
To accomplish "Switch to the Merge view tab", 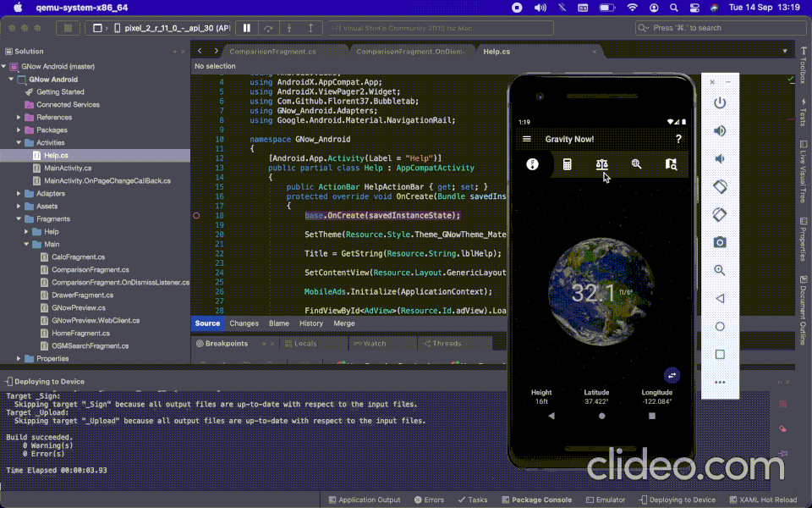I will tap(344, 323).
